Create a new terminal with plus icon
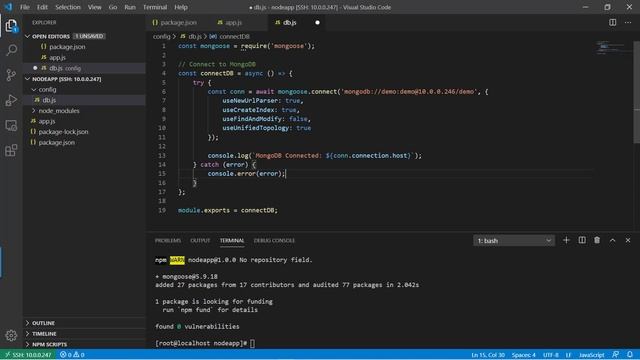This screenshot has height=360, width=640. (x=566, y=240)
